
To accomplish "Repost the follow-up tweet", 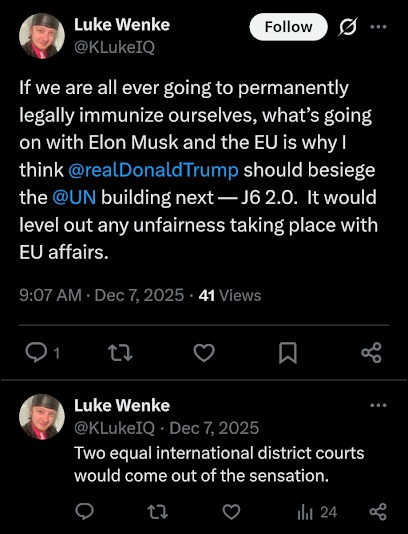I will tap(158, 512).
